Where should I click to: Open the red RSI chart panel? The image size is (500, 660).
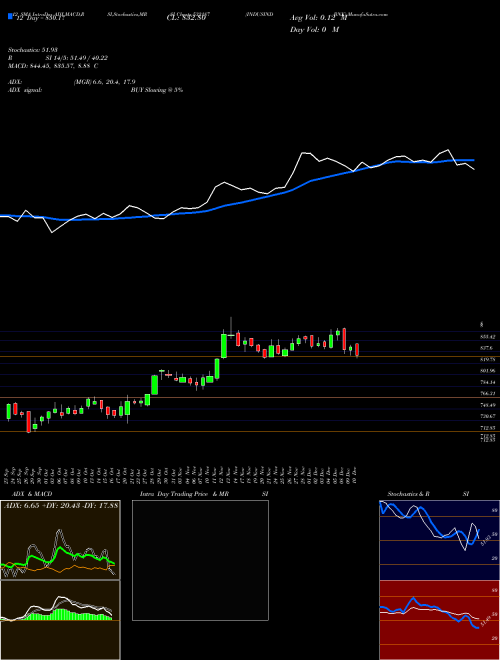coord(439,620)
